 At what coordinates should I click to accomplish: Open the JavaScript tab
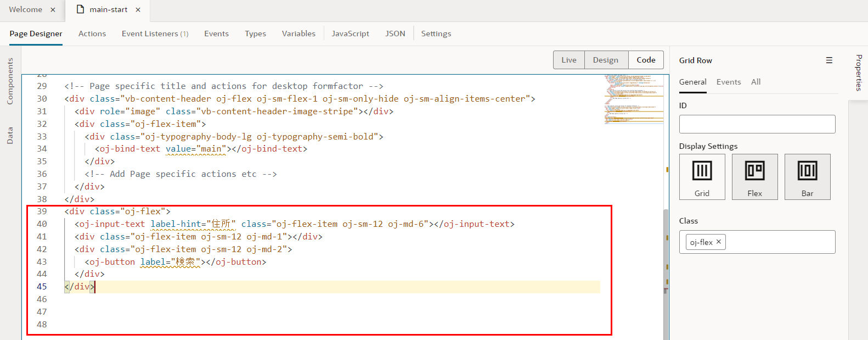pyautogui.click(x=350, y=34)
